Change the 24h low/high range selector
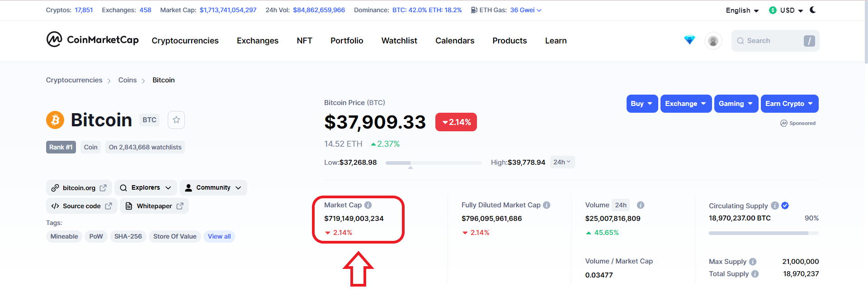The image size is (868, 292). (x=562, y=162)
